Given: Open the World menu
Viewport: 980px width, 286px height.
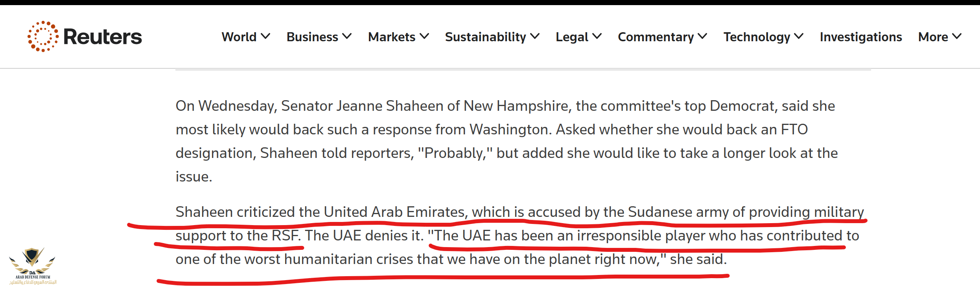Looking at the screenshot, I should pyautogui.click(x=239, y=37).
